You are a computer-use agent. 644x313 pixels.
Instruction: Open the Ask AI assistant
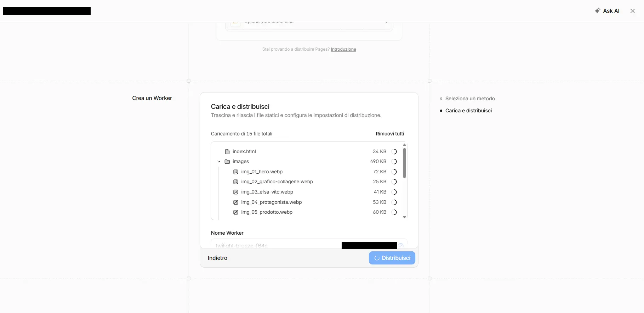tap(607, 11)
